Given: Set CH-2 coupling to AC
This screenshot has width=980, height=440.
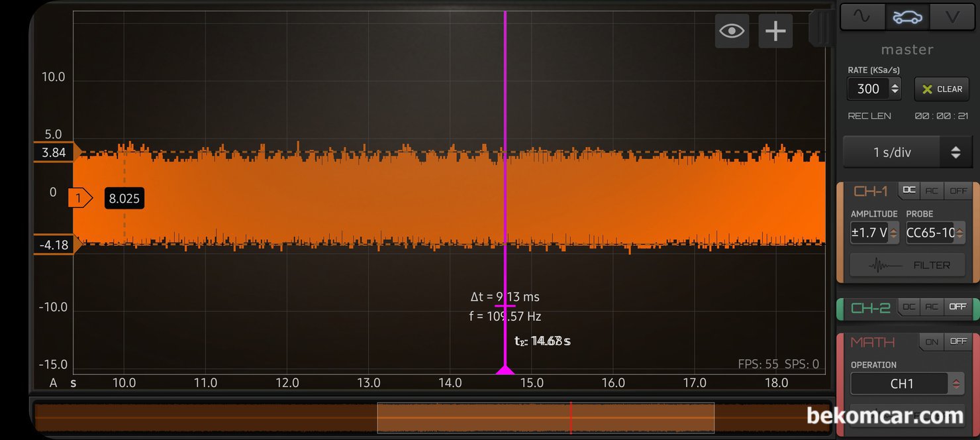Looking at the screenshot, I should [932, 307].
